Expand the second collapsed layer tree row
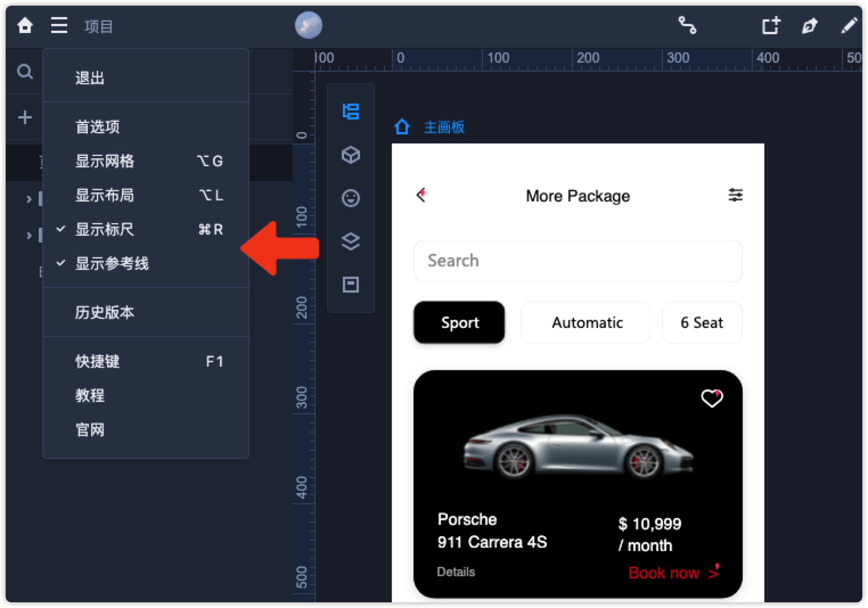The width and height of the screenshot is (868, 608). click(28, 236)
